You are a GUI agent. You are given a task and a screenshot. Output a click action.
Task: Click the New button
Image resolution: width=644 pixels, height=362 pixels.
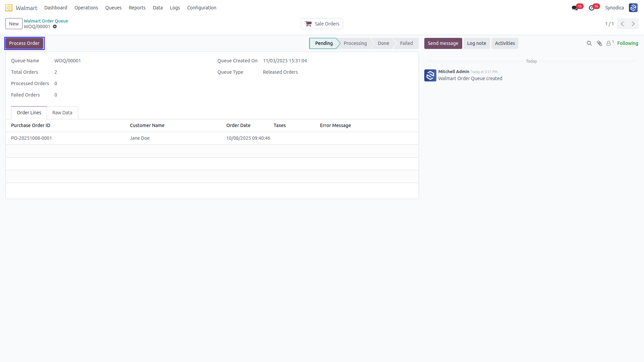tap(14, 24)
